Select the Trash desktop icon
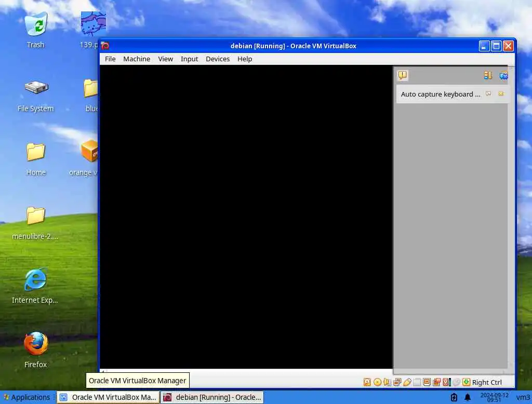This screenshot has height=404, width=532. pos(36,30)
